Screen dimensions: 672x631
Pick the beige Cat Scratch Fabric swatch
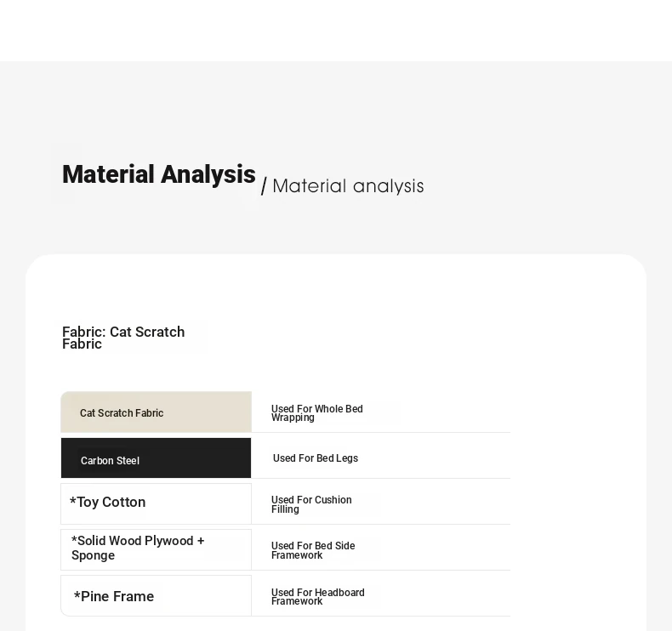point(156,412)
